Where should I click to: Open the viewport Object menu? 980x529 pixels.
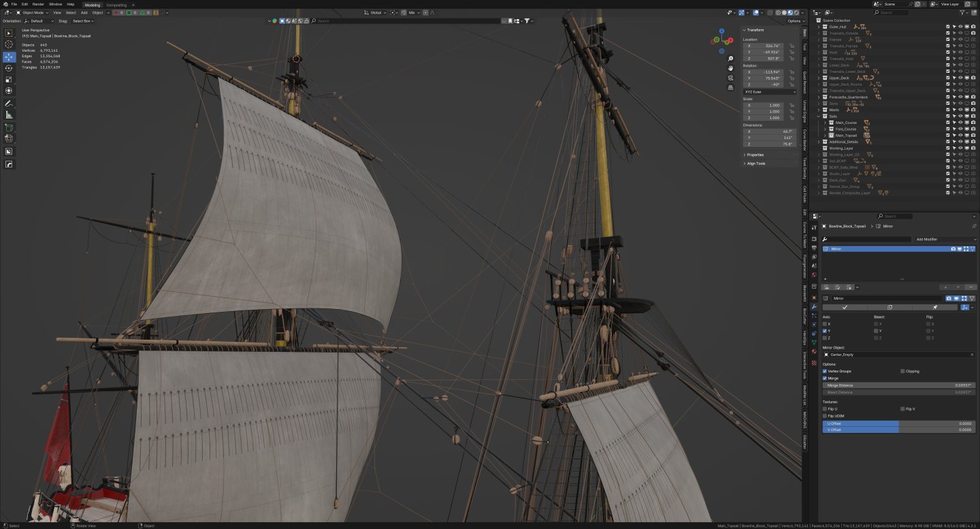(97, 12)
